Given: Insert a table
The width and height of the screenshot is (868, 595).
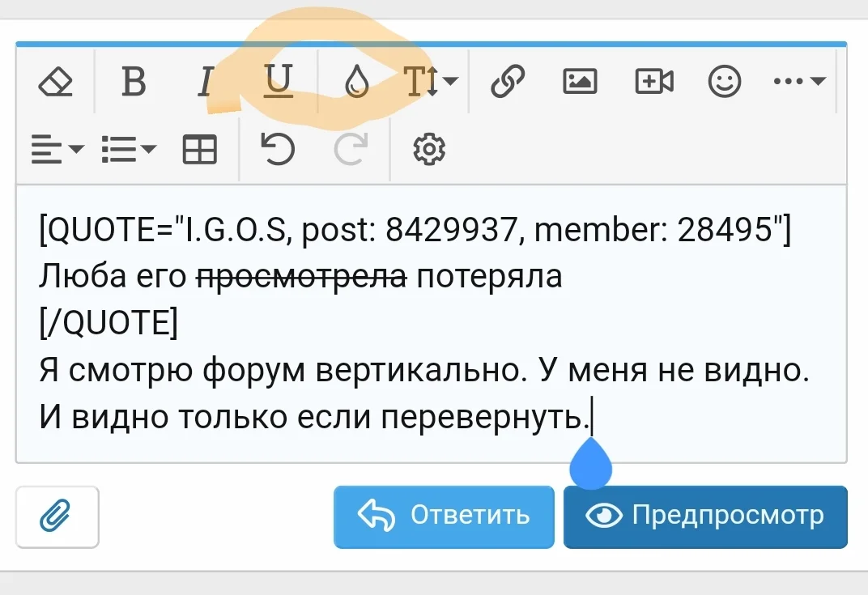Looking at the screenshot, I should pos(199,150).
